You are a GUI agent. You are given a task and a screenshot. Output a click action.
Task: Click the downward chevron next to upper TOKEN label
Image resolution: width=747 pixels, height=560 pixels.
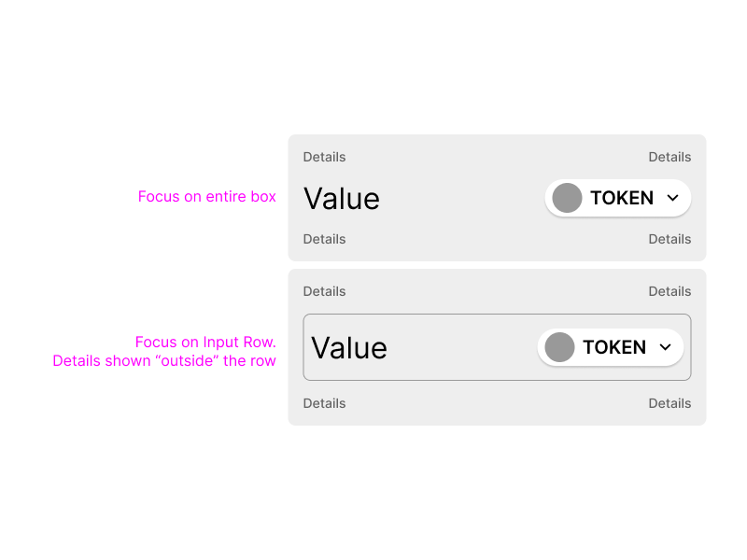pyautogui.click(x=671, y=198)
